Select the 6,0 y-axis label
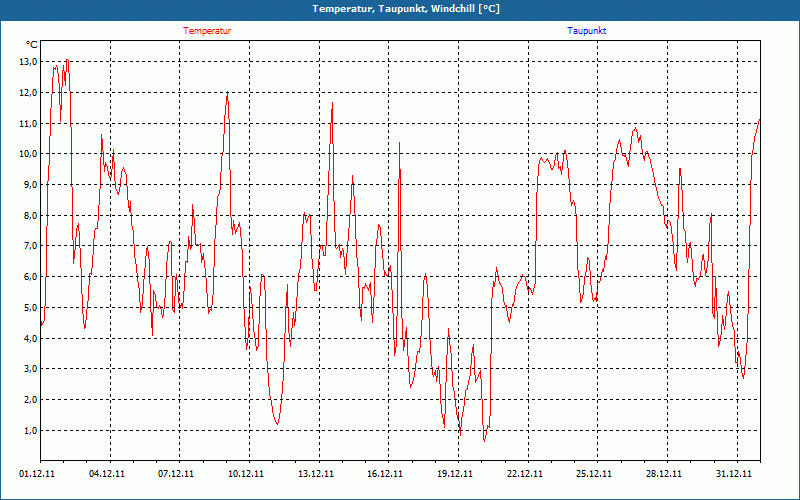 [31, 277]
